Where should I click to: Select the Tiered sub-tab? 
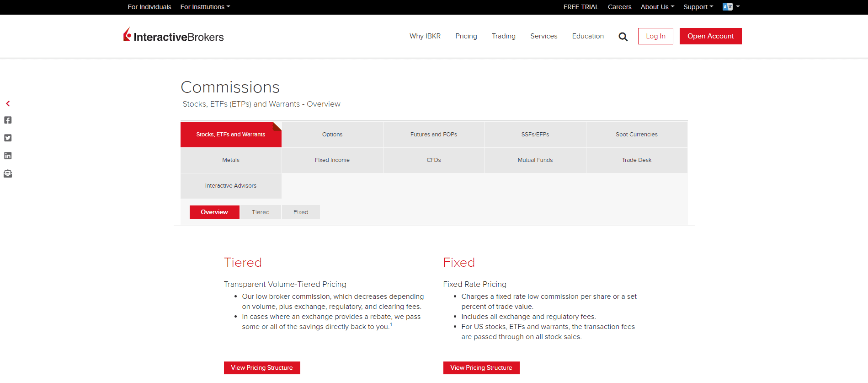pyautogui.click(x=261, y=212)
